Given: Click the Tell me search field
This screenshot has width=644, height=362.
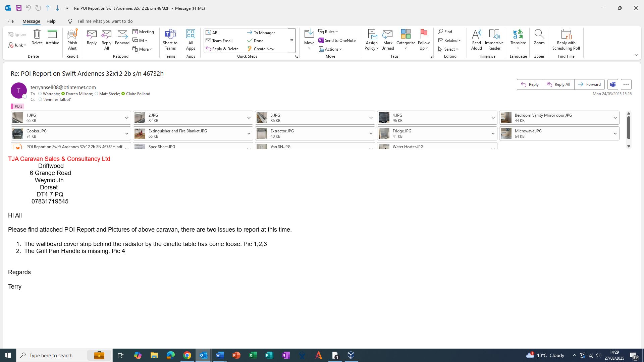Looking at the screenshot, I should 105,21.
